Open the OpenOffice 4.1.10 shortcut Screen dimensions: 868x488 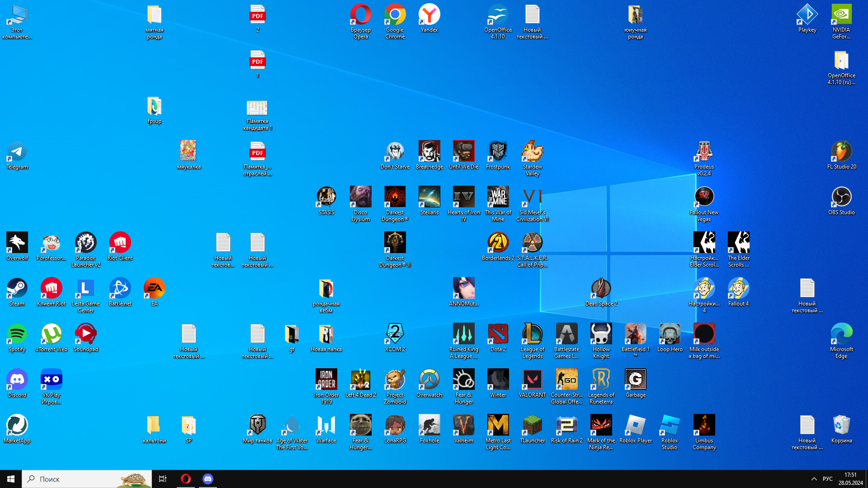(498, 21)
